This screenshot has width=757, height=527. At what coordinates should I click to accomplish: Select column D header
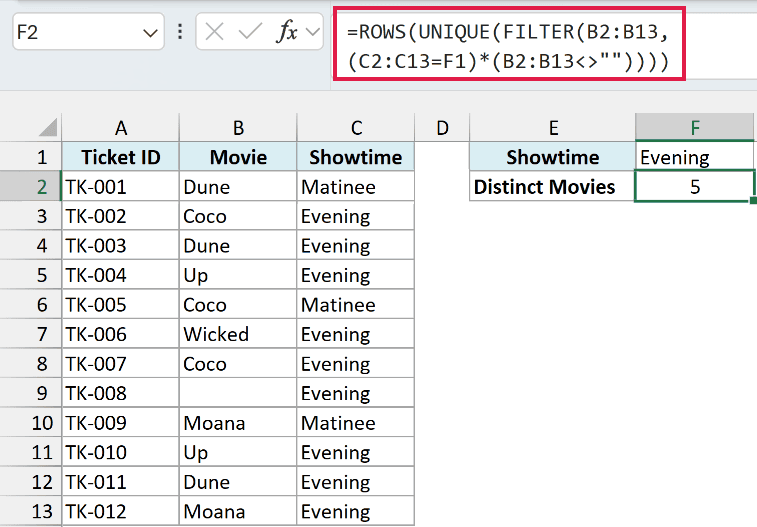pos(442,128)
